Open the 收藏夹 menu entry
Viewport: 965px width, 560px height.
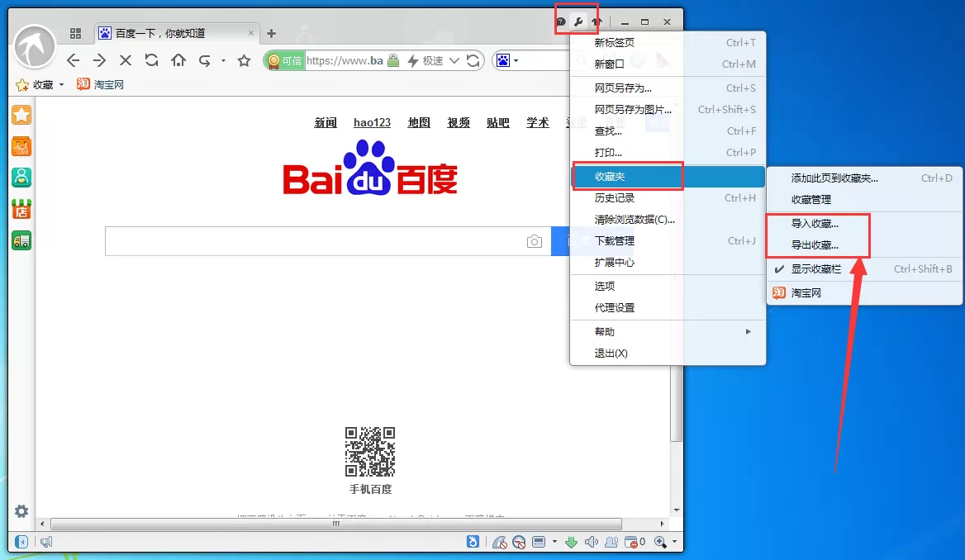(668, 177)
